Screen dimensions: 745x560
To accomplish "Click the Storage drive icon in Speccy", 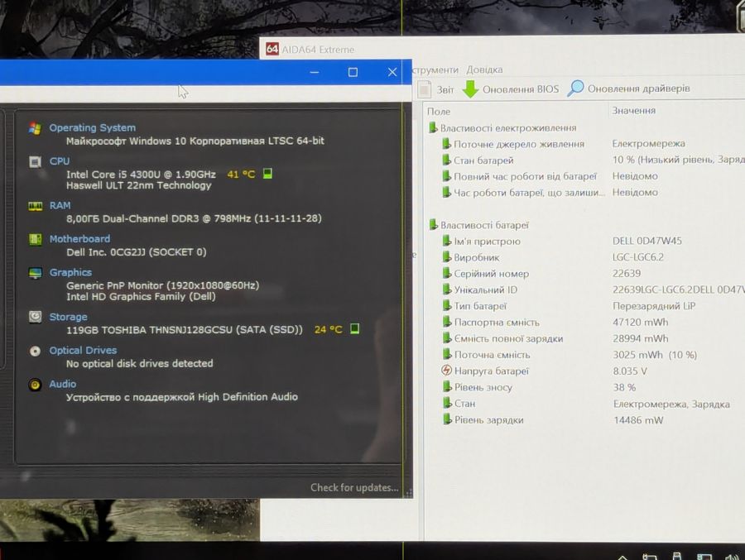I will [35, 317].
